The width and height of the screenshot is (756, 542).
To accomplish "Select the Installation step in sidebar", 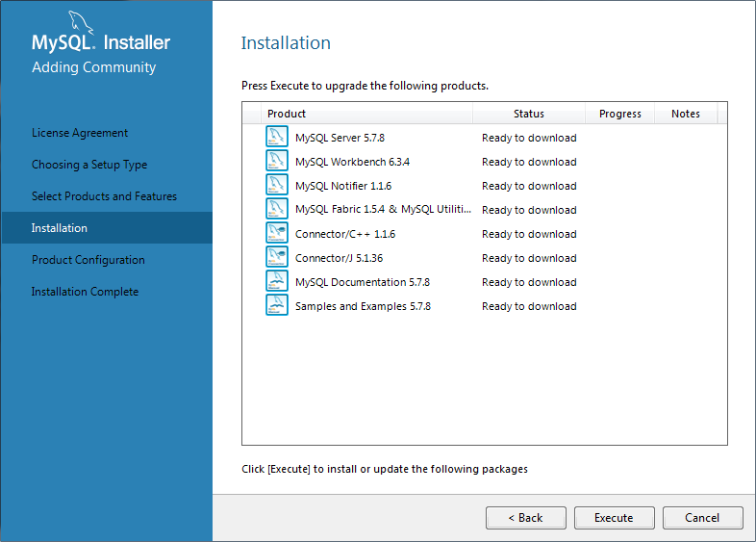I will [x=107, y=228].
